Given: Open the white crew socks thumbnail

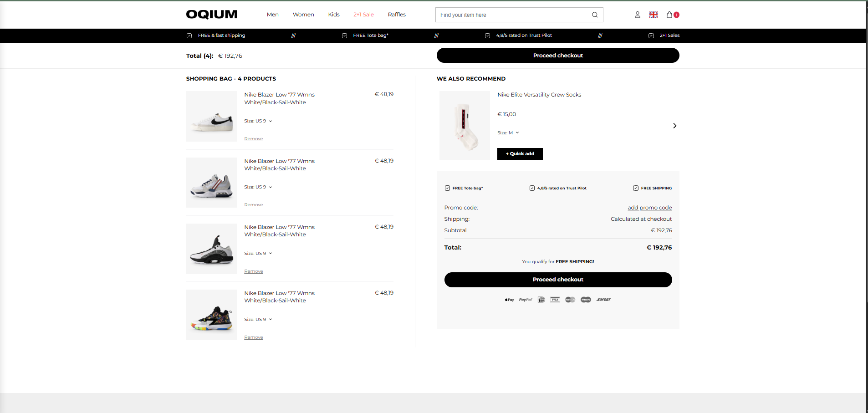Looking at the screenshot, I should pos(465,125).
